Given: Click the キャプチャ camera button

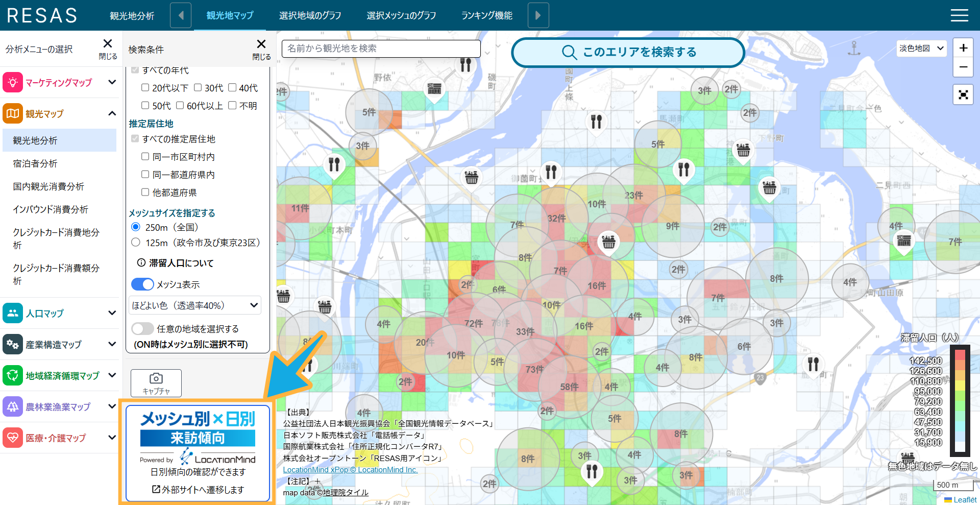Looking at the screenshot, I should pos(156,383).
